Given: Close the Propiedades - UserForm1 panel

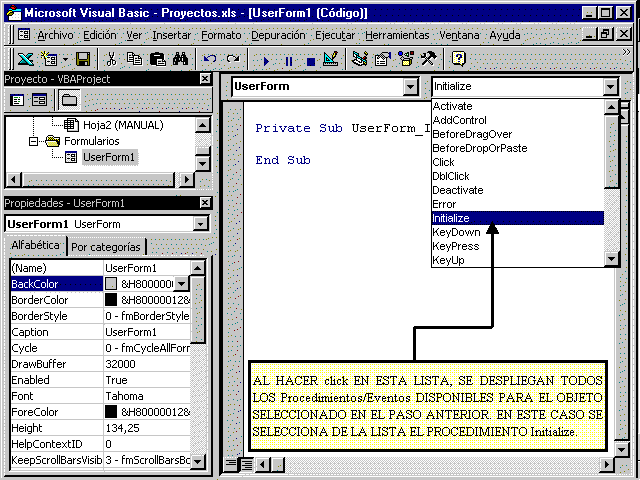Looking at the screenshot, I should (x=205, y=202).
